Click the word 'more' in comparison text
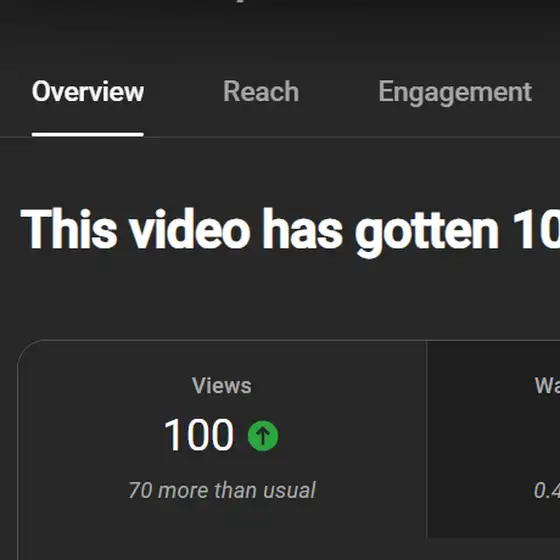Screen dimensions: 560x560 (182, 490)
